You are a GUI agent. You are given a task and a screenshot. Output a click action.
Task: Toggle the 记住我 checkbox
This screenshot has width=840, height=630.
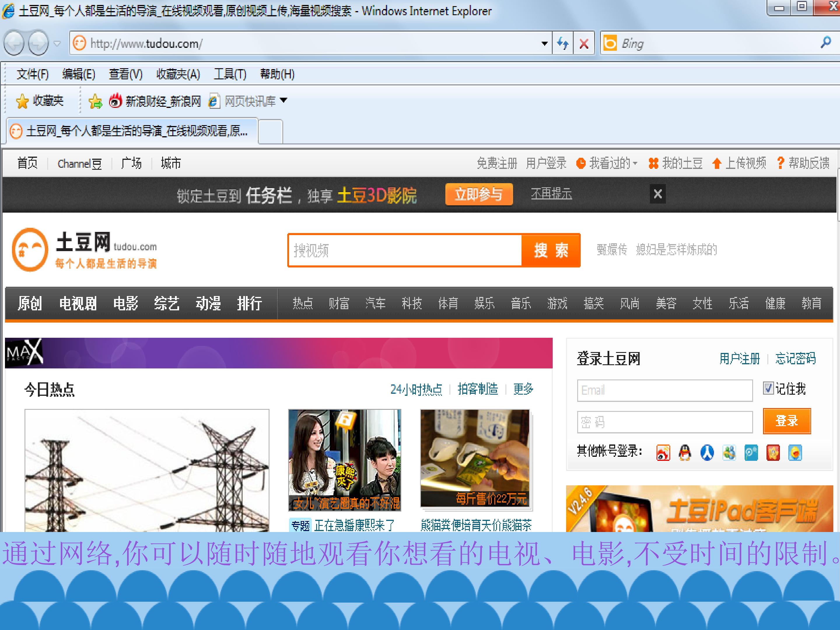pyautogui.click(x=768, y=388)
